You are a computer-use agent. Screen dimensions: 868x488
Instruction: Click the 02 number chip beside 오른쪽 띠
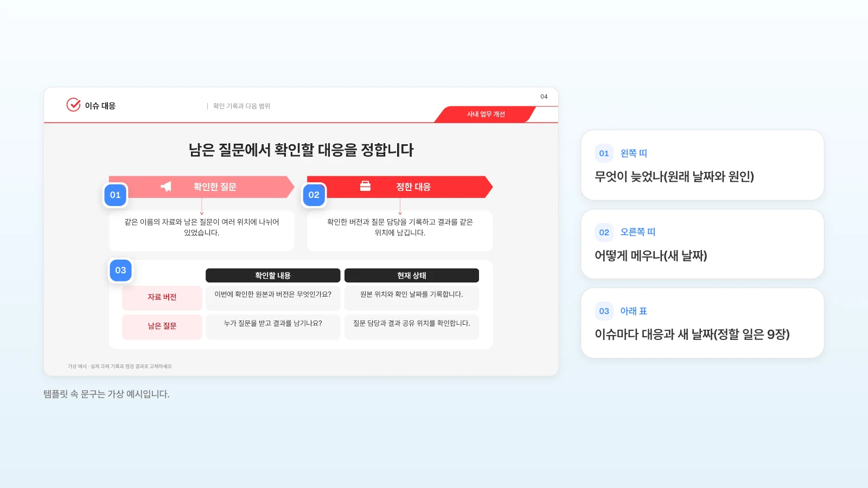pos(604,233)
